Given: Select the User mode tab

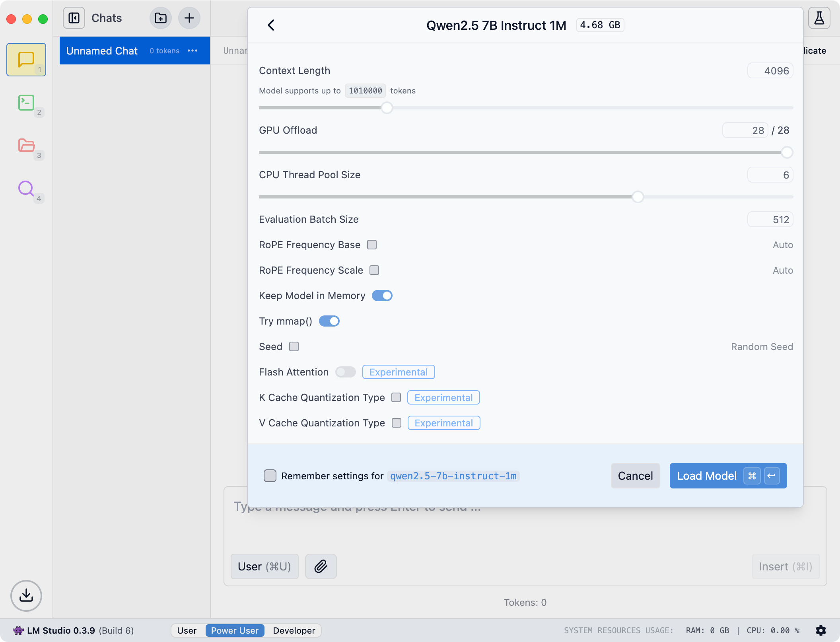Looking at the screenshot, I should [x=187, y=630].
